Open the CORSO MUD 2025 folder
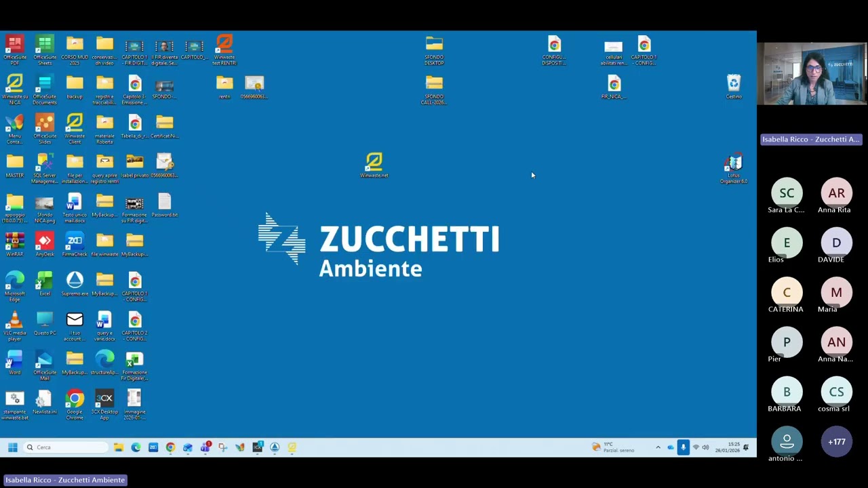The height and width of the screenshot is (488, 868). pyautogui.click(x=75, y=50)
